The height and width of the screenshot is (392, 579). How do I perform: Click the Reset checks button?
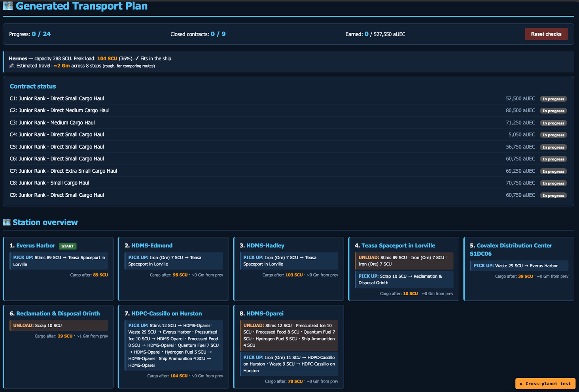[x=546, y=34]
